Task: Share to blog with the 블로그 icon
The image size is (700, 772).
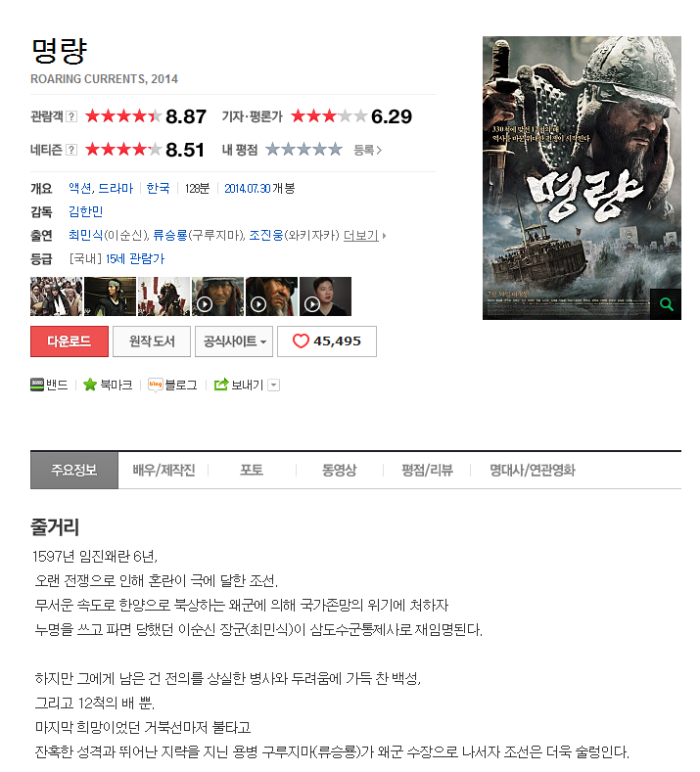Action: (155, 385)
